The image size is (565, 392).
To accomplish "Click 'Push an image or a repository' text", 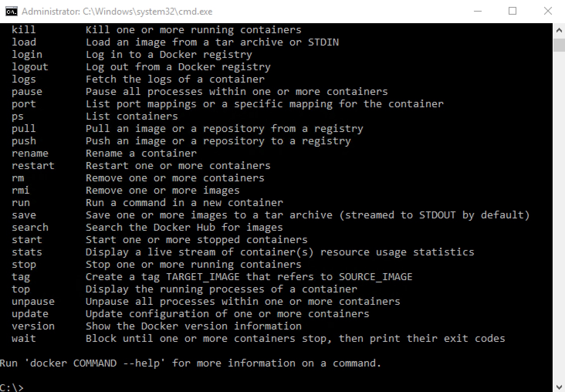I will (218, 141).
